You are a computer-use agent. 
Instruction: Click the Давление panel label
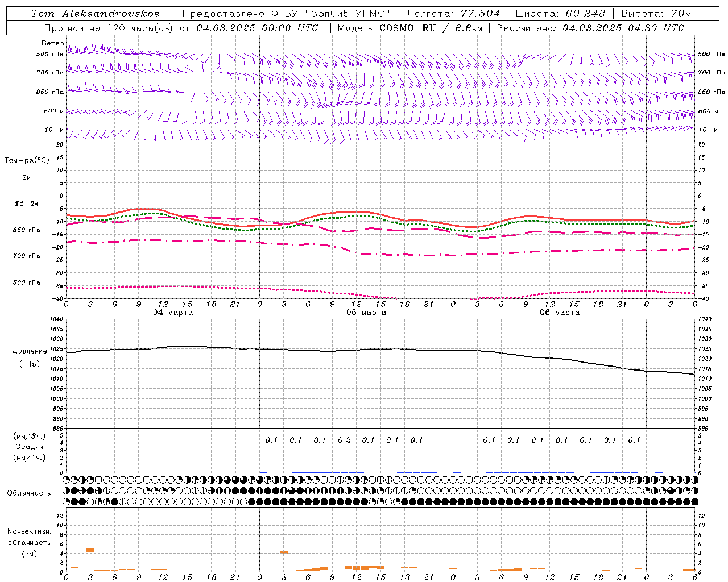coord(30,351)
